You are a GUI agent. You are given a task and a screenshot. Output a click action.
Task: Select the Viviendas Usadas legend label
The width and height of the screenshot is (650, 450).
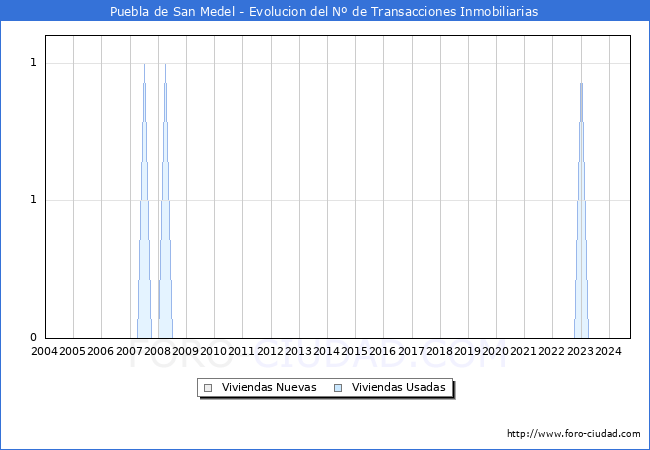[399, 387]
